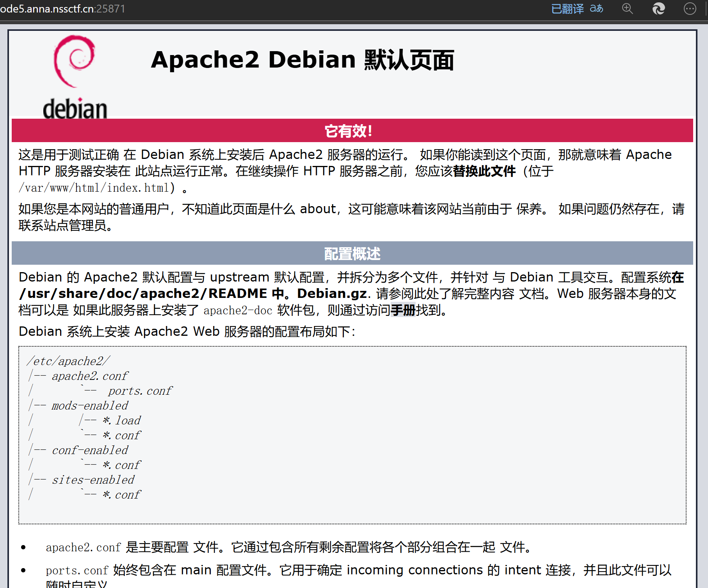Click the translate icon in address bar
Viewport: 708px width, 588px height.
pos(596,9)
